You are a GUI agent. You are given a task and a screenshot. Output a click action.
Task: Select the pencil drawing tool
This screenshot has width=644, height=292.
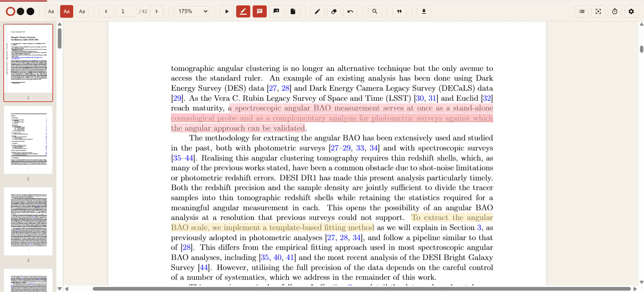pyautogui.click(x=317, y=11)
